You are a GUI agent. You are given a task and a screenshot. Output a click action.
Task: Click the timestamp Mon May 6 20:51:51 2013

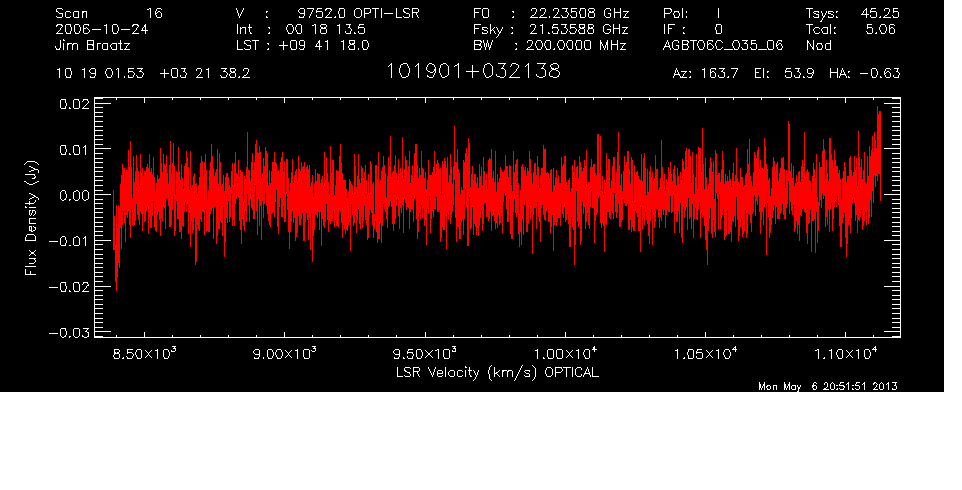click(828, 386)
